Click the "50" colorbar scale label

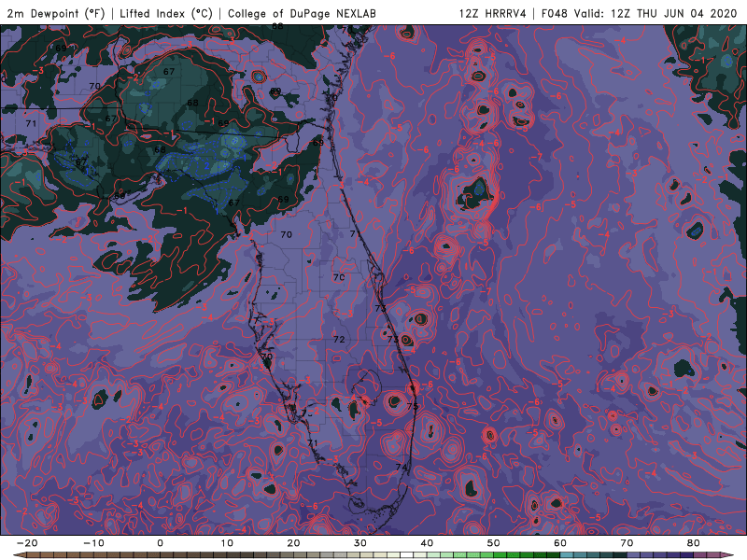(x=494, y=543)
